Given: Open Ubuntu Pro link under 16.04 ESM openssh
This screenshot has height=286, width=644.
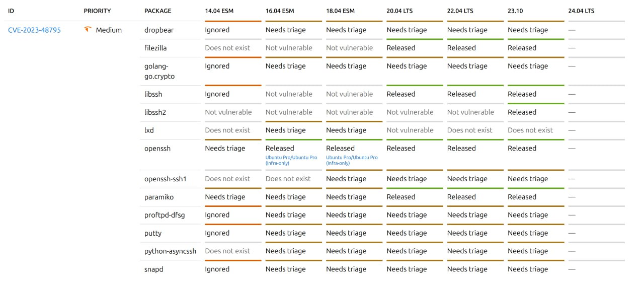Looking at the screenshot, I should [291, 160].
